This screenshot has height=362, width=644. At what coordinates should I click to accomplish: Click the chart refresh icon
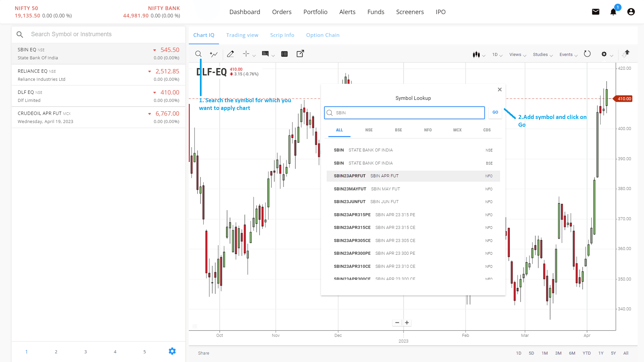(587, 54)
